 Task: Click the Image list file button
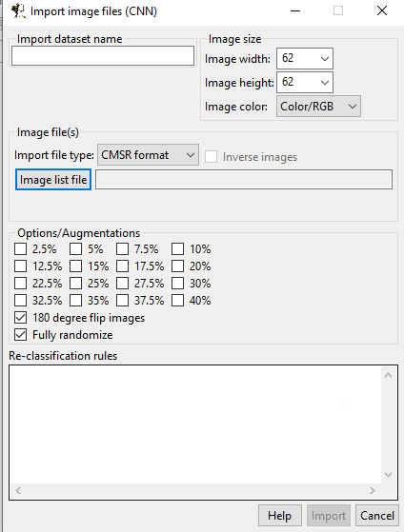pos(53,180)
